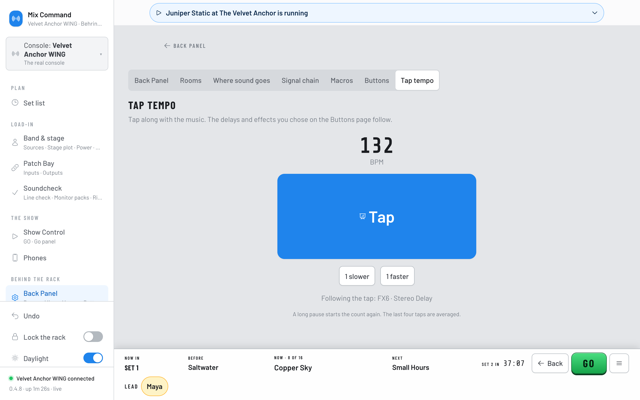Click the Phones device icon

[x=15, y=258]
